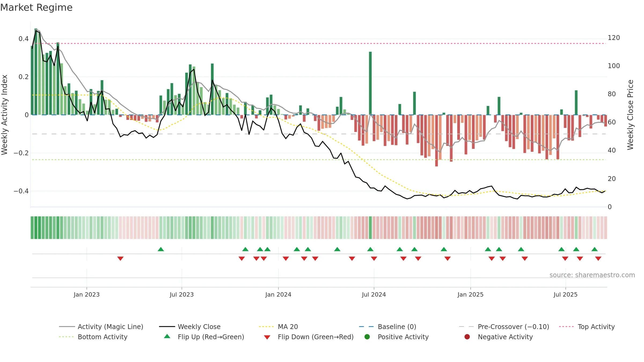The width and height of the screenshot is (644, 362).
Task: Toggle the Pre-Crossover (−0.10) legend entry
Action: click(x=504, y=327)
